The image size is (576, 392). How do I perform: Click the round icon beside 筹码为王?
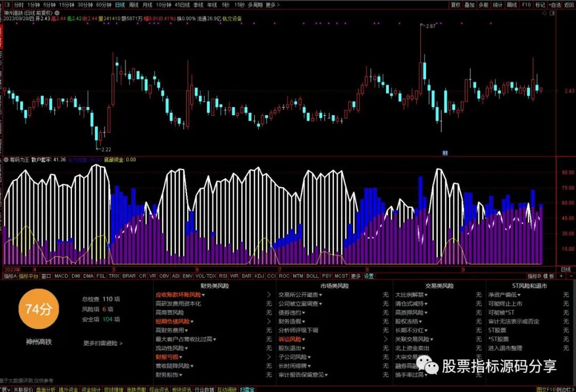(6, 160)
